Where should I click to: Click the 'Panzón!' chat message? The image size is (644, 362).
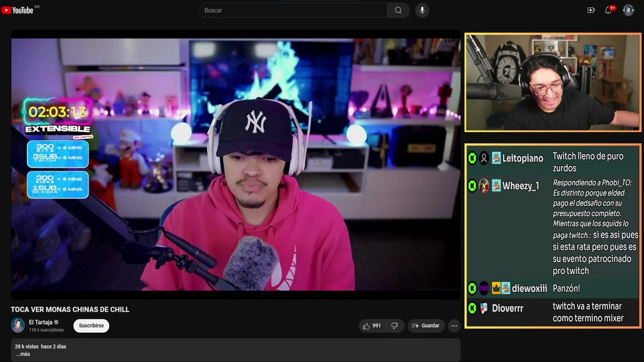567,289
